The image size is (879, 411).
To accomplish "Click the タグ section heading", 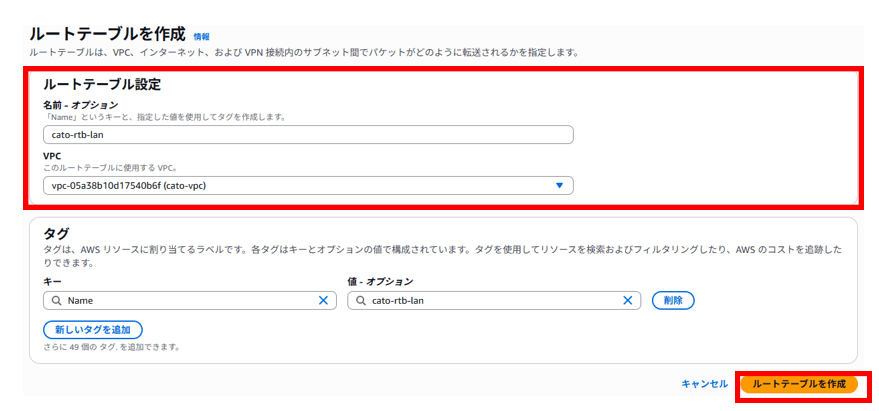I will (57, 233).
